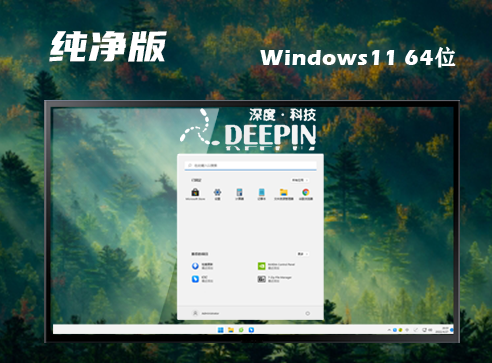Open the Microsoft Store pinned app

point(195,194)
